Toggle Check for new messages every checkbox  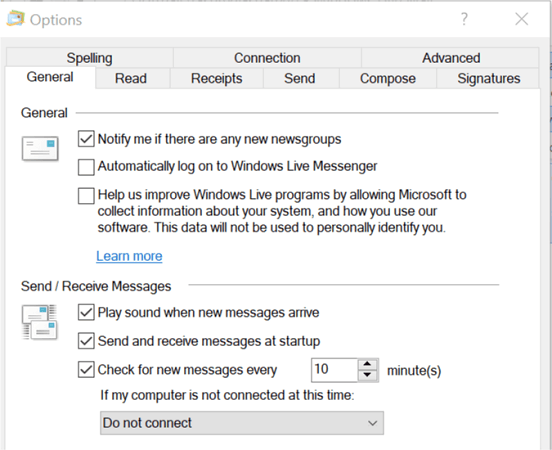tap(86, 369)
